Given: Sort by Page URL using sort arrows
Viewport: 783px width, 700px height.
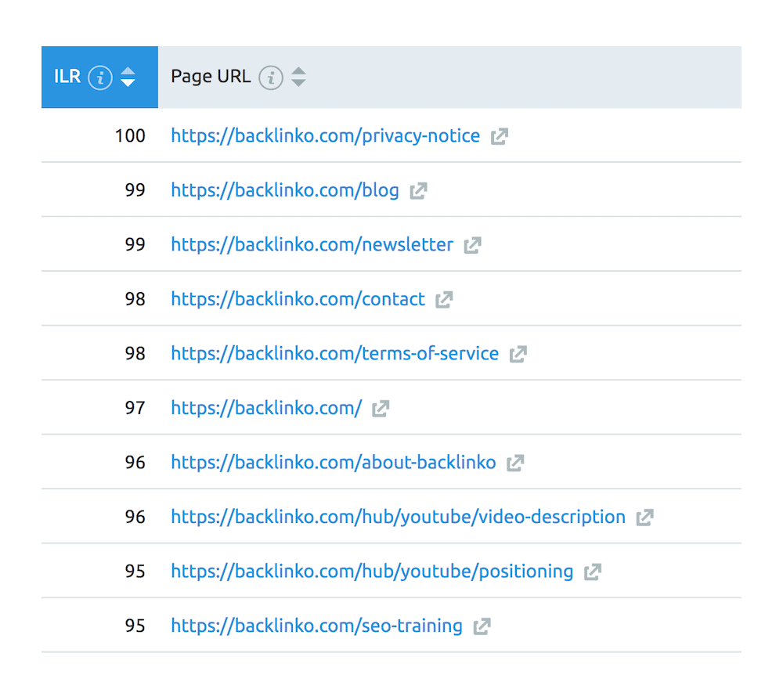Looking at the screenshot, I should (x=298, y=77).
